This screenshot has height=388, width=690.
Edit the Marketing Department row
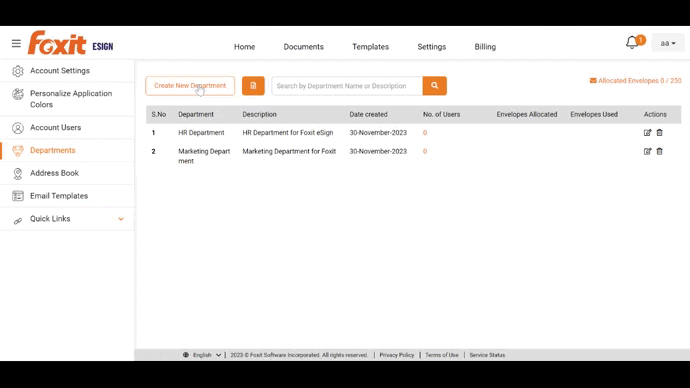pos(647,151)
